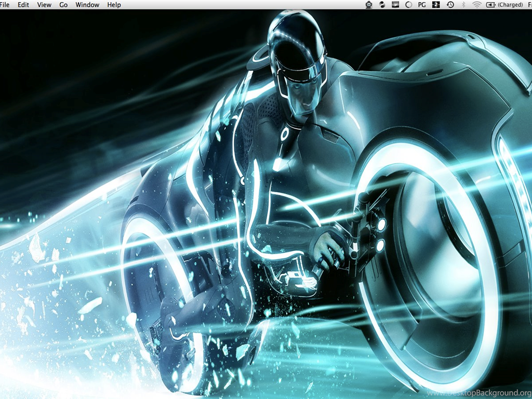
Task: Click the picture status icon in menu bar
Action: click(x=395, y=5)
